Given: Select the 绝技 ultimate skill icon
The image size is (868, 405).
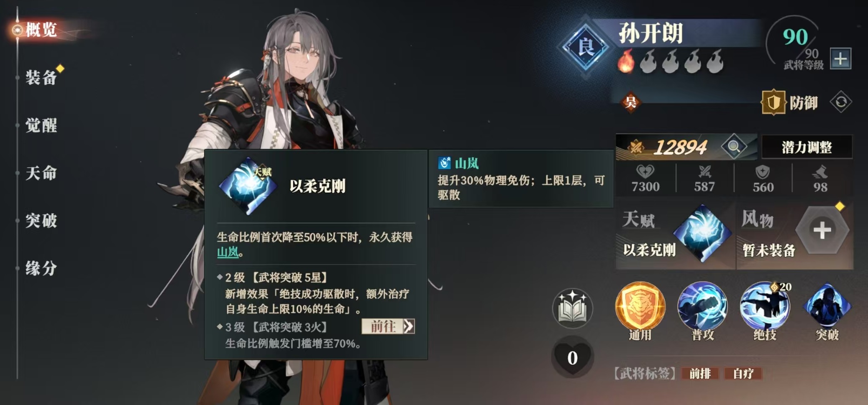Looking at the screenshot, I should tap(765, 306).
